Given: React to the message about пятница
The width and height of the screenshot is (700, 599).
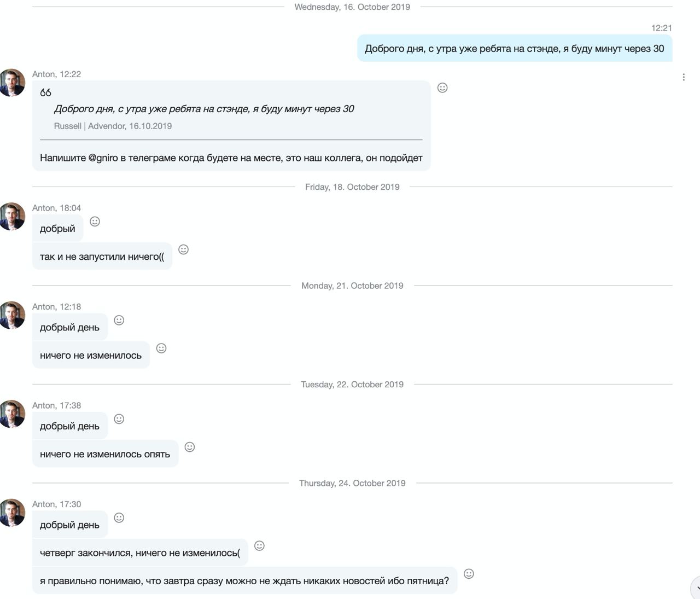Looking at the screenshot, I should [469, 573].
